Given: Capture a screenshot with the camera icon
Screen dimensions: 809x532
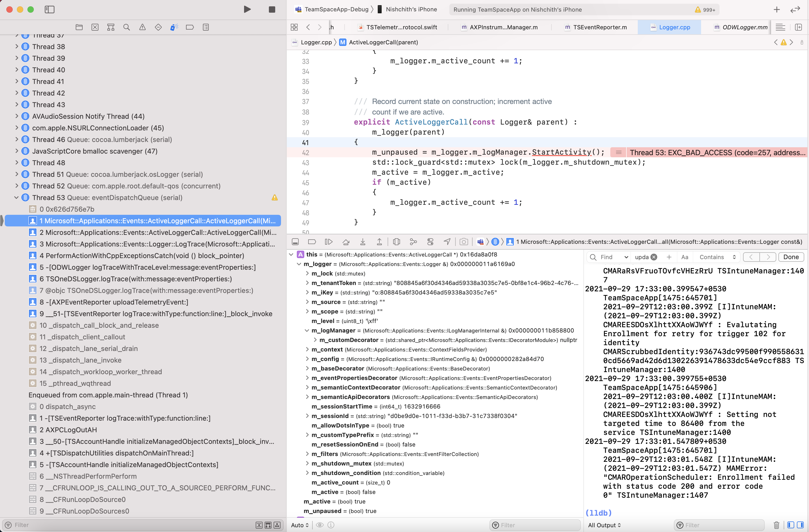Looking at the screenshot, I should click(x=464, y=242).
